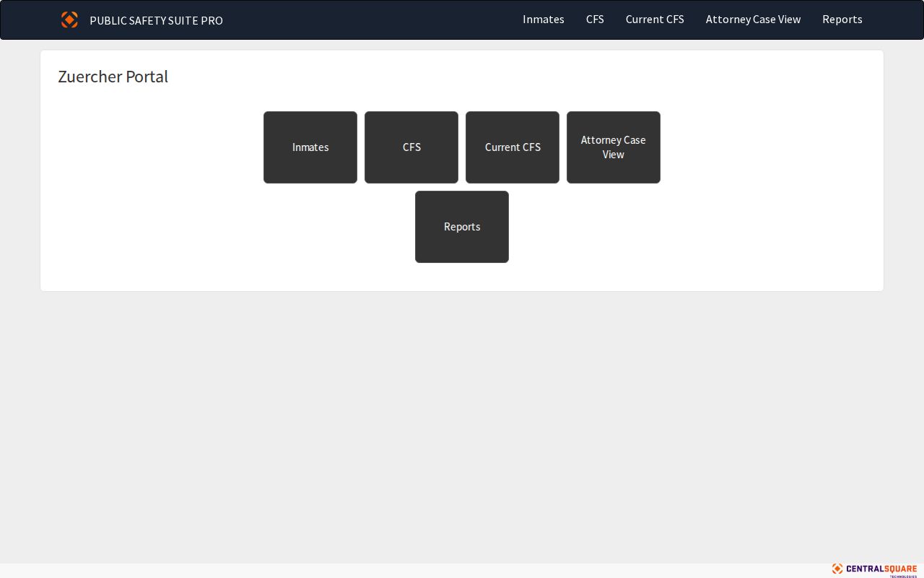
Task: Go to Current CFS in the navigation bar
Action: (x=655, y=20)
